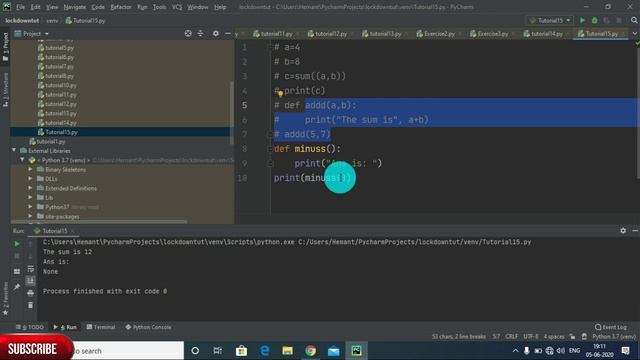Expand DLLs folder
This screenshot has width=640, height=360.
[x=31, y=179]
